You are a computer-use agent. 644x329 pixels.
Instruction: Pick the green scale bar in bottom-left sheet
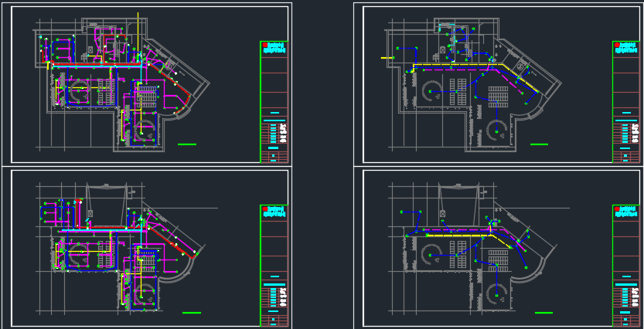192,313
